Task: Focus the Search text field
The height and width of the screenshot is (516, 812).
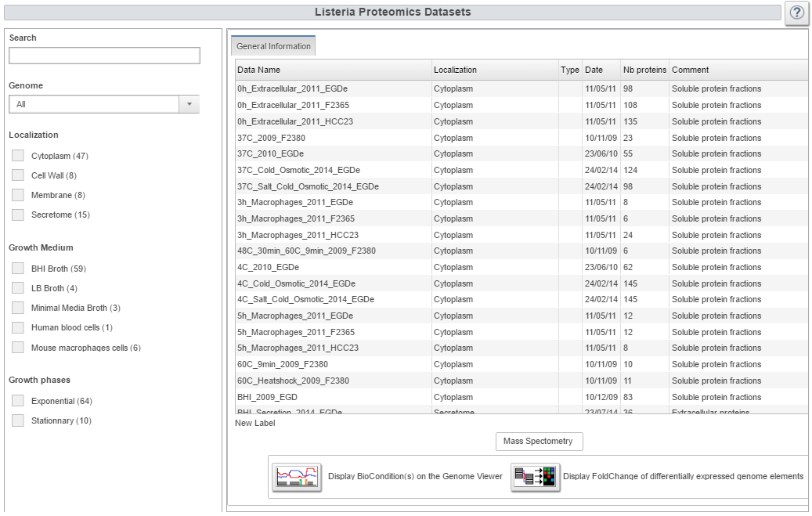Action: click(x=104, y=56)
